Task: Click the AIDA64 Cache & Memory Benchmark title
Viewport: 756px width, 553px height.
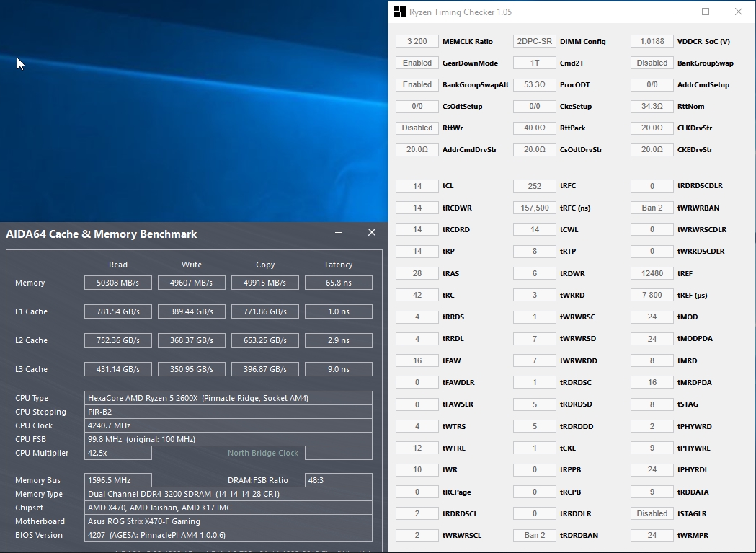Action: (101, 234)
